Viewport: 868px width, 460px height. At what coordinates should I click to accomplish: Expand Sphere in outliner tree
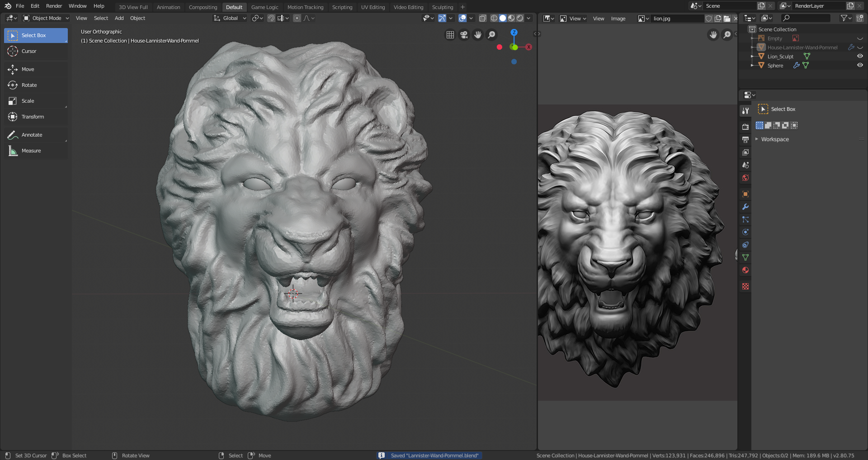click(752, 66)
